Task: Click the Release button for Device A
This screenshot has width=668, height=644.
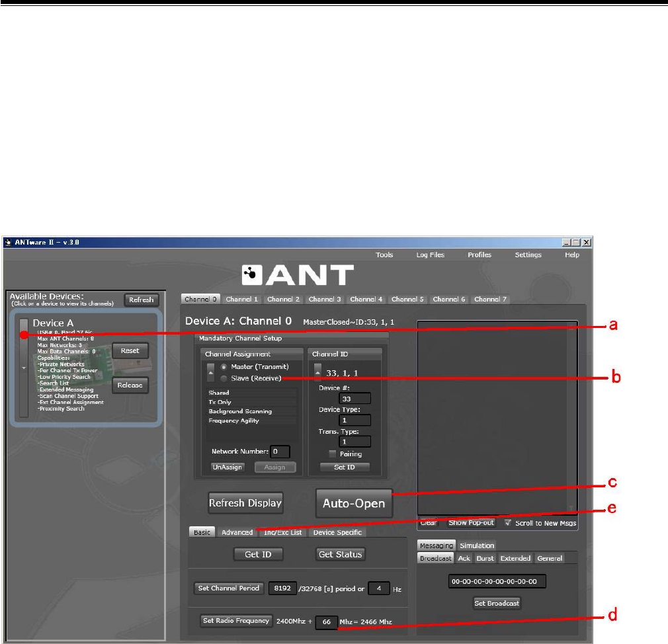Action: click(x=130, y=385)
